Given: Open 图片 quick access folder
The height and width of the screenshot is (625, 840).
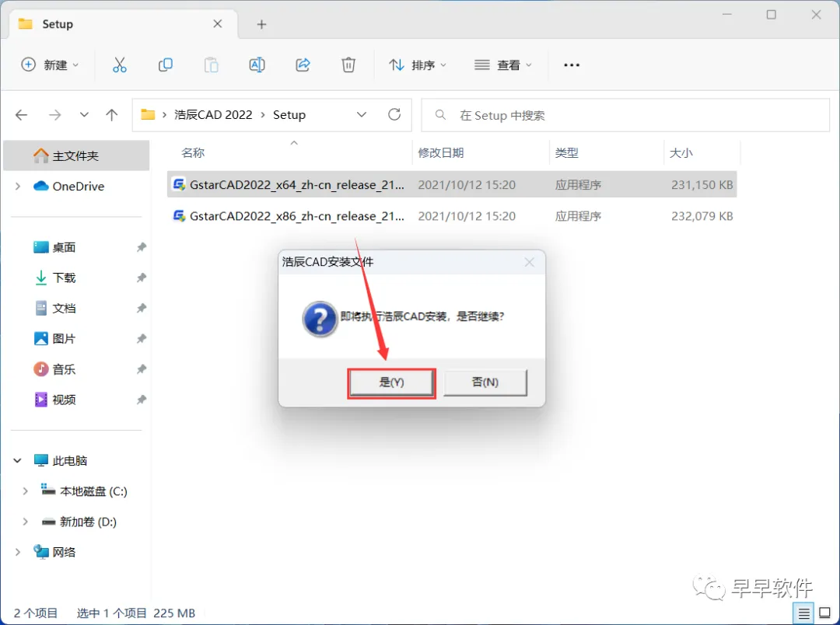Looking at the screenshot, I should point(54,339).
